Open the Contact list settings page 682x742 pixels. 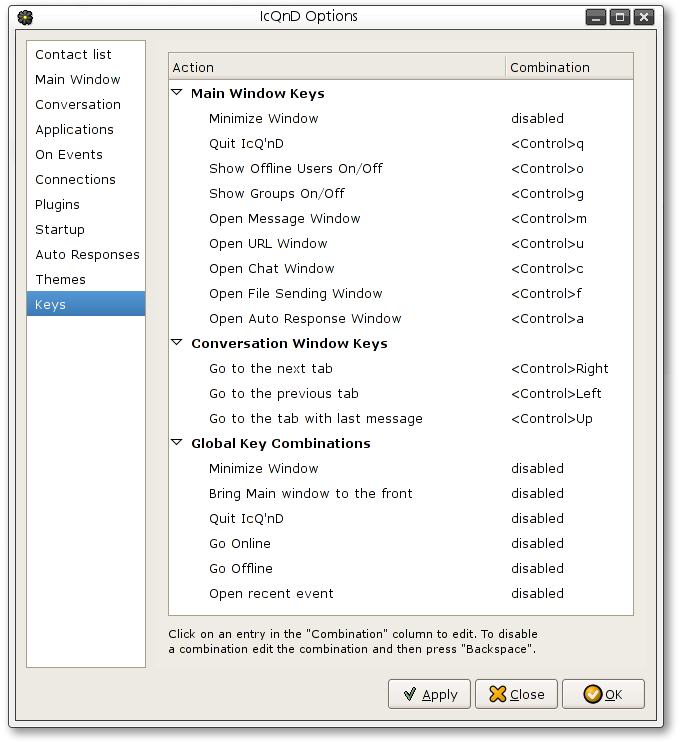[x=73, y=55]
